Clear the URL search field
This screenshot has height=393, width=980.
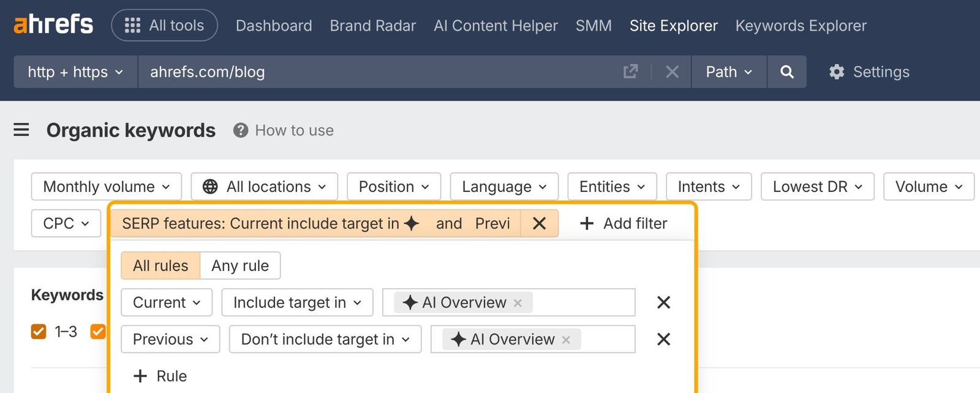pos(672,72)
